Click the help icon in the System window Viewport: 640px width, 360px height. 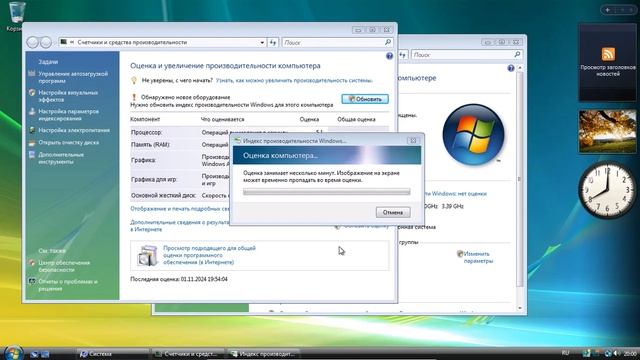tap(511, 68)
